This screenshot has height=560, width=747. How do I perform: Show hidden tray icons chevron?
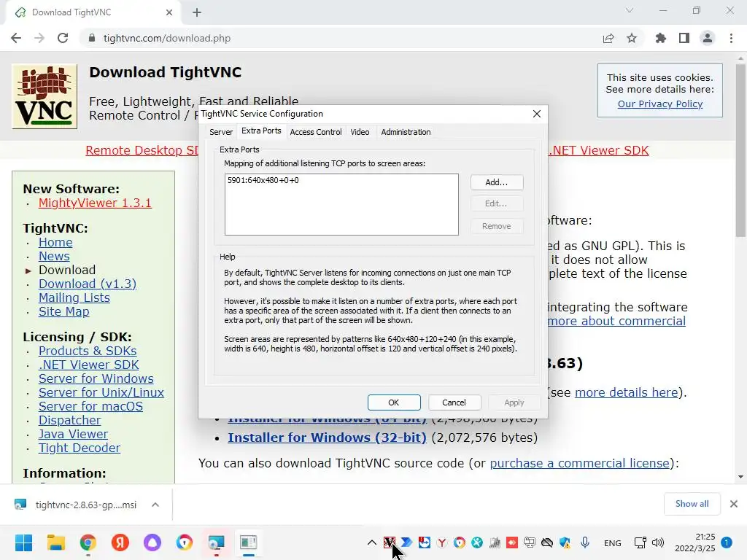(371, 542)
